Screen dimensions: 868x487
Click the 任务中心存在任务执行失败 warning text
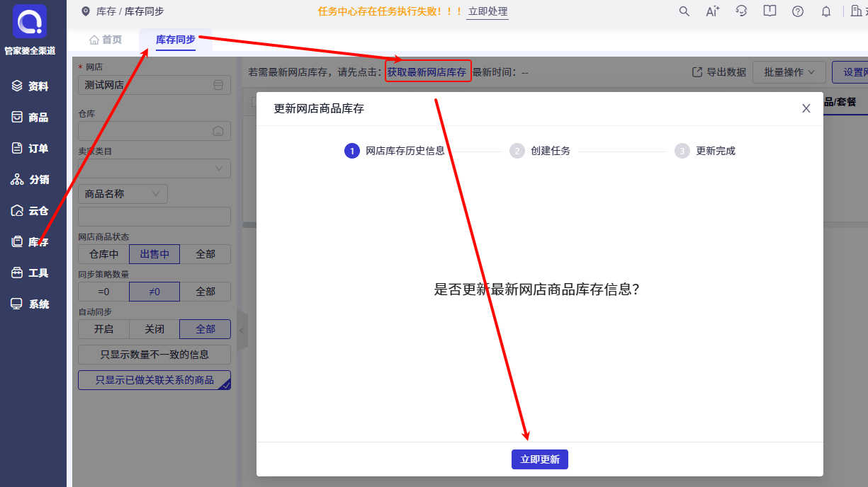pyautogui.click(x=390, y=11)
